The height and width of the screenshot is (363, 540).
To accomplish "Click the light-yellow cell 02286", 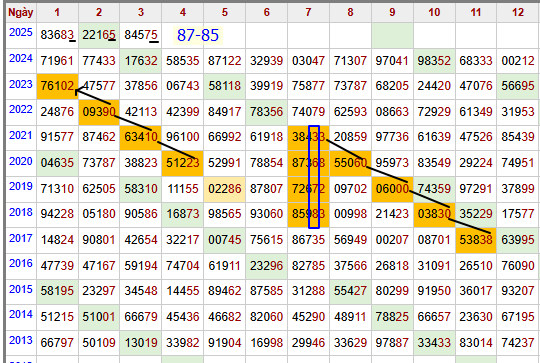I will pyautogui.click(x=225, y=189).
